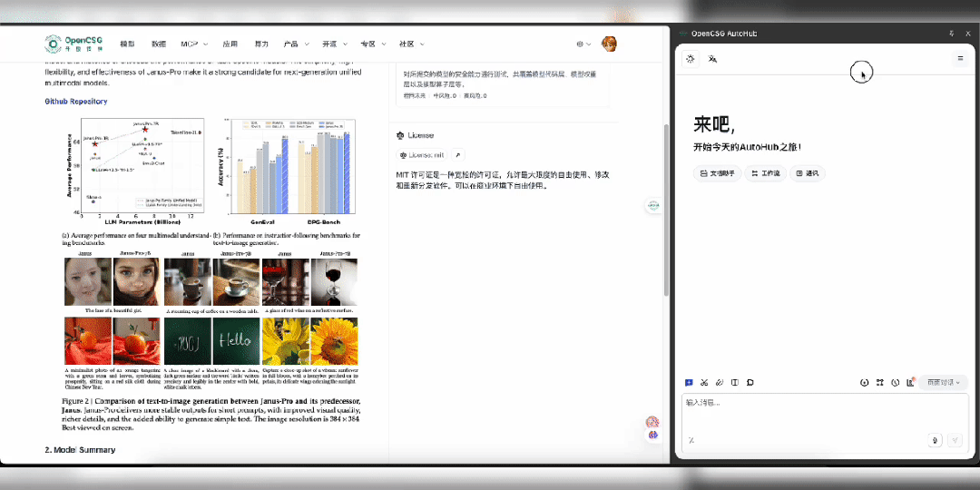
Task: Go to OpenCSG home via logo
Action: click(73, 44)
